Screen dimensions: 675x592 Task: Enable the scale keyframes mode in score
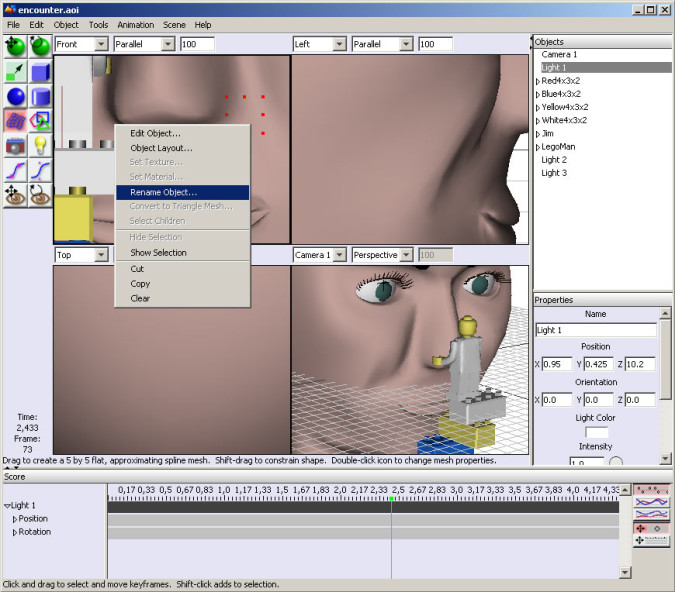coord(652,540)
